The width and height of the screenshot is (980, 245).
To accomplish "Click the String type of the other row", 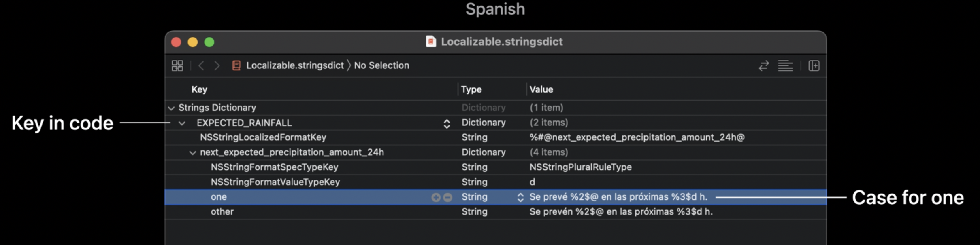I will click(474, 212).
